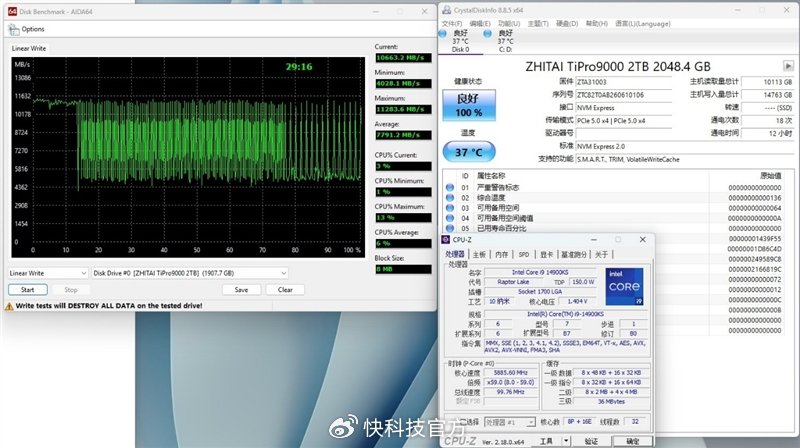The height and width of the screenshot is (448, 800).
Task: Switch to the 关于 tab in CPU-Z
Action: tap(601, 254)
